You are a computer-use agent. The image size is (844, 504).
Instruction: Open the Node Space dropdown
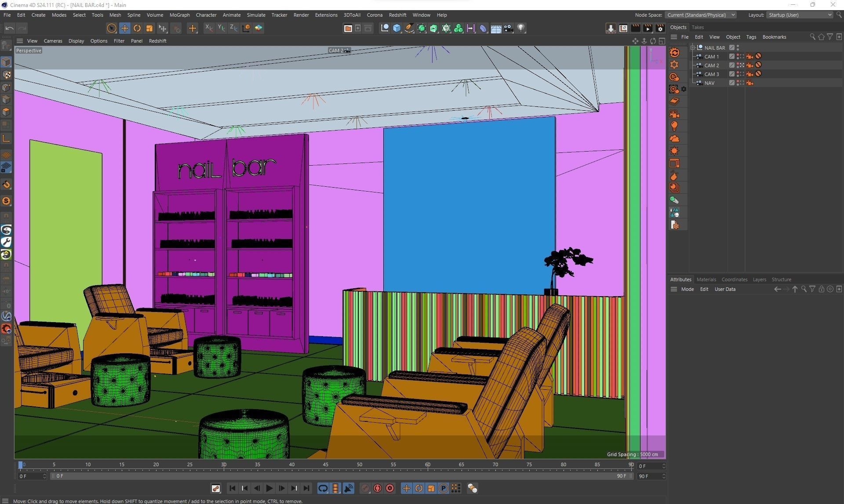pos(700,15)
